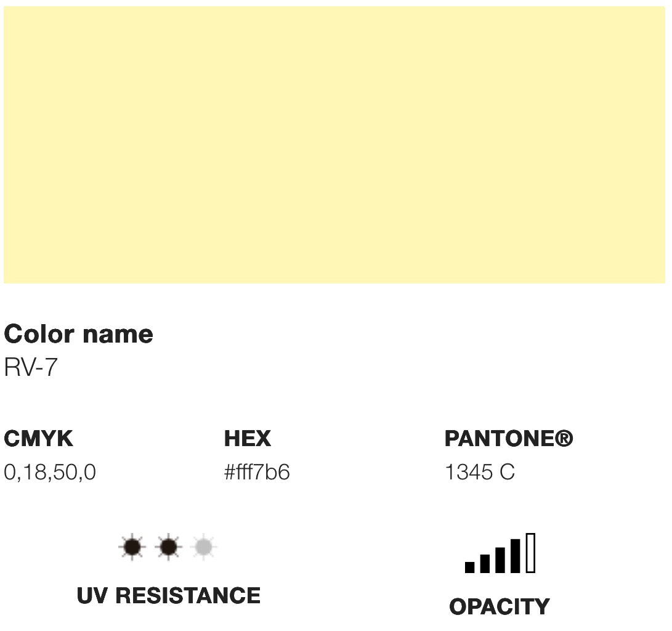Click the pale yellow RV-7 color swatch
Screen dimensions: 672x631
334,144
